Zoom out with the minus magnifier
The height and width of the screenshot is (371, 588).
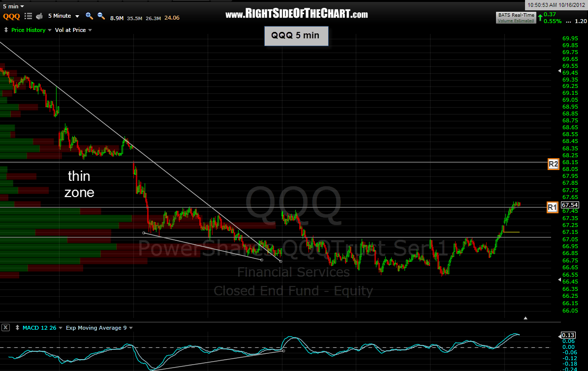[101, 16]
